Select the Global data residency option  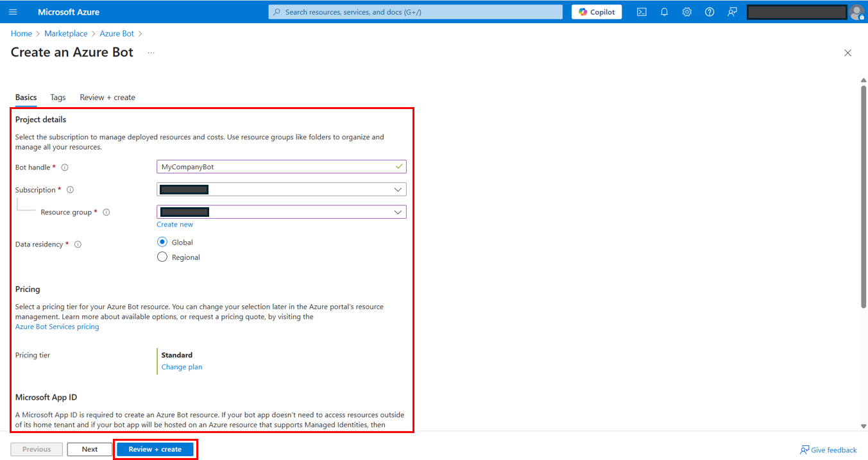click(x=162, y=243)
